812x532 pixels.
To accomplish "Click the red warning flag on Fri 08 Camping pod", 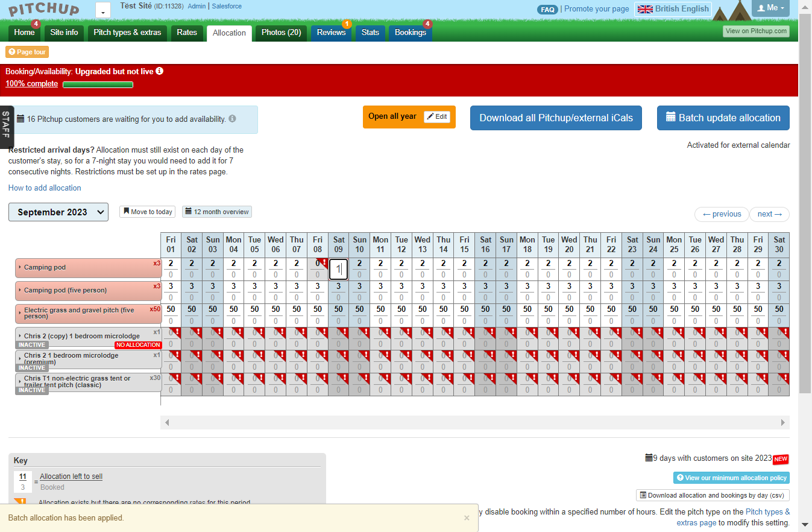I will (323, 262).
